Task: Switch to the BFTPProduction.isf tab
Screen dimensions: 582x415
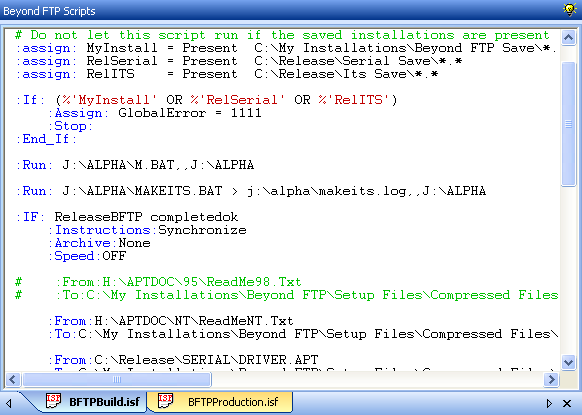Action: pyautogui.click(x=220, y=402)
